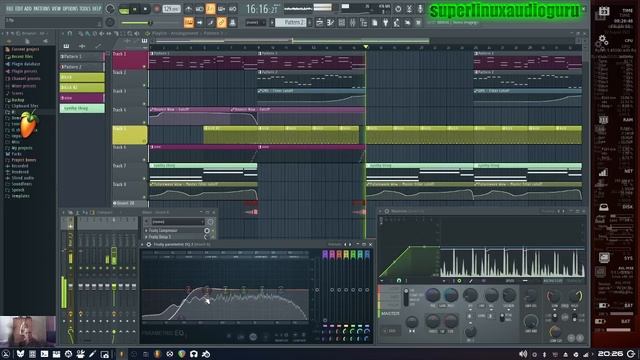Click the playhead marker on the timeline
640x360 pixels.
pyautogui.click(x=366, y=47)
